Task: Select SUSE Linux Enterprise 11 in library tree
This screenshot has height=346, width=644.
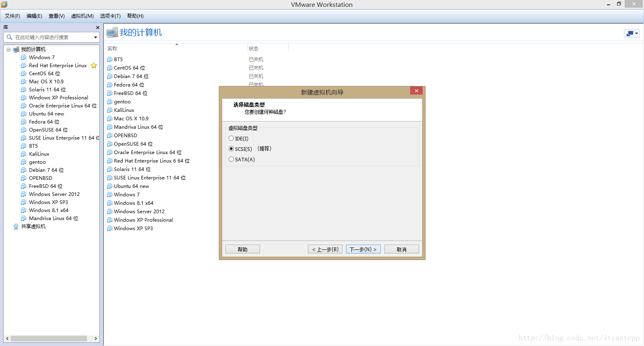Action: point(64,138)
